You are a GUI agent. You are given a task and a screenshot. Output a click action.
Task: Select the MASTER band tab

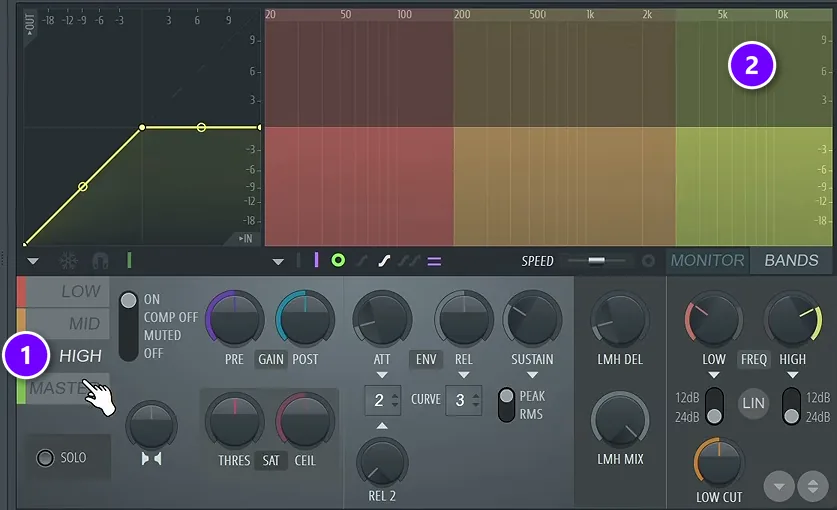click(64, 388)
